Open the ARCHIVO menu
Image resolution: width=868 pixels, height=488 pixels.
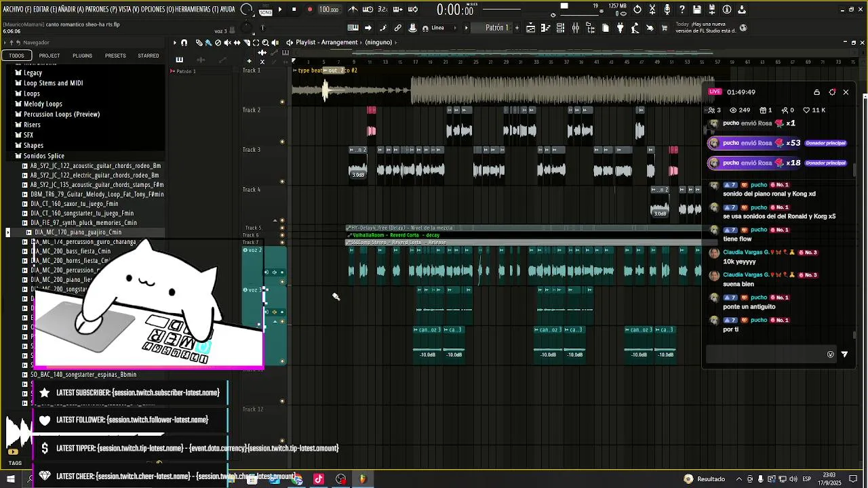(18, 9)
